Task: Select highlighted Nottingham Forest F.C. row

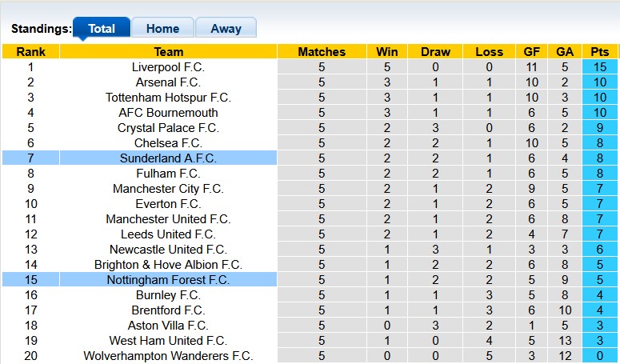Action: tap(168, 280)
